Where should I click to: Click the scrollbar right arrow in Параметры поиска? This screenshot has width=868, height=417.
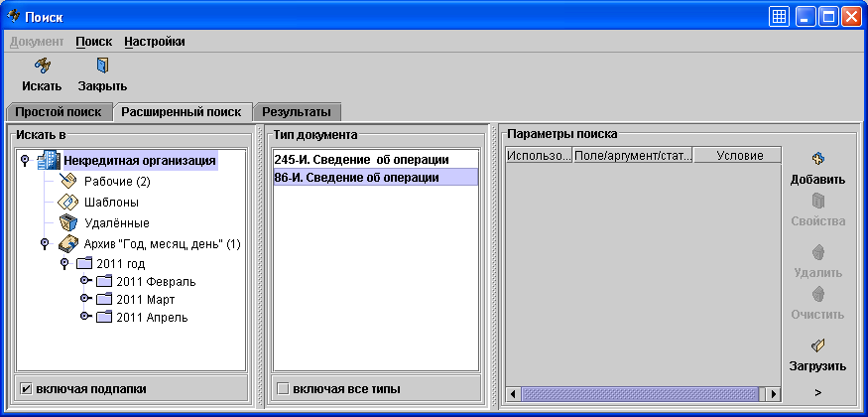click(773, 394)
